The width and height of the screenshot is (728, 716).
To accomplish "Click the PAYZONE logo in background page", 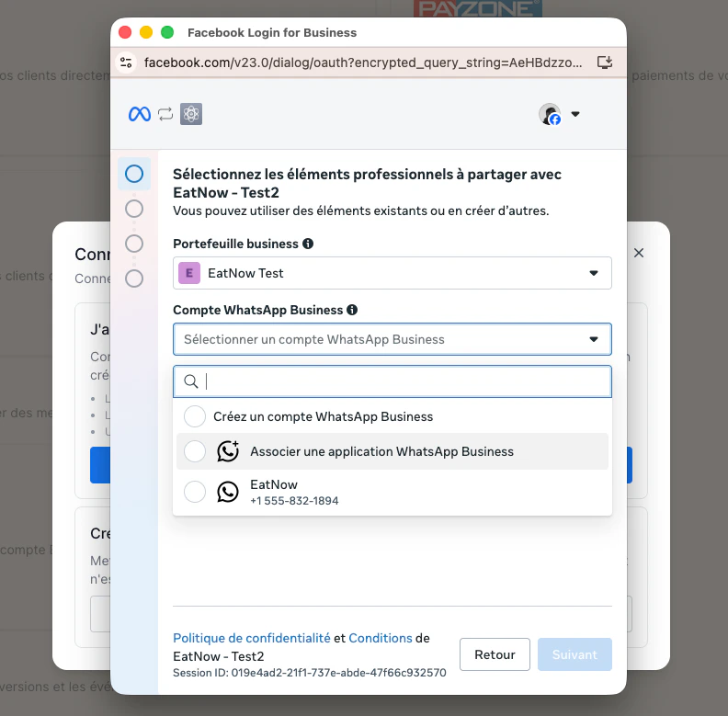I will [478, 8].
